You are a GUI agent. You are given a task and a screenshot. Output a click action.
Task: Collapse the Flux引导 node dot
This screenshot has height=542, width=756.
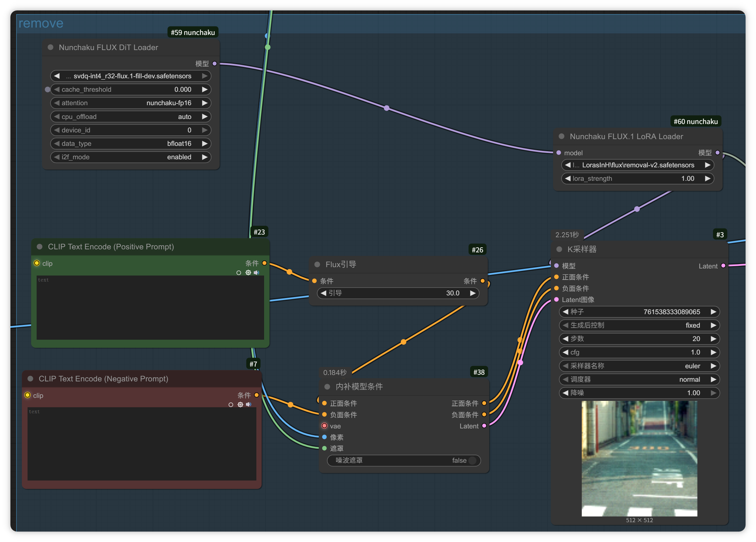coord(317,264)
